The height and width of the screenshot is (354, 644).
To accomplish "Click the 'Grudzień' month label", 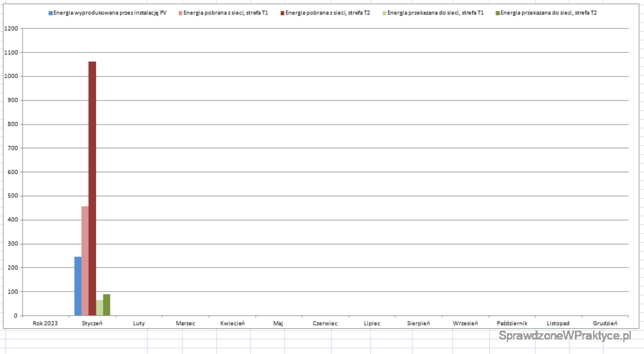I will 605,323.
